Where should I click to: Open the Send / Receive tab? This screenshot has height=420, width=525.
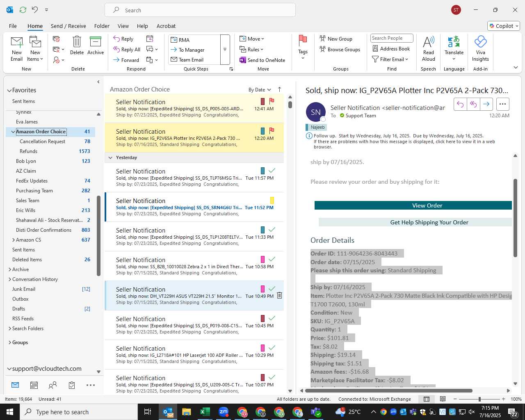tap(68, 26)
